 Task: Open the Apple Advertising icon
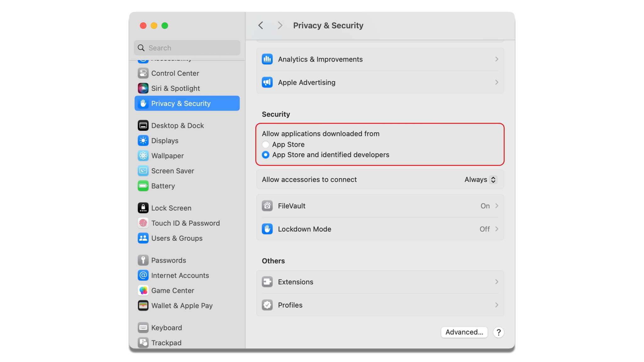tap(267, 82)
